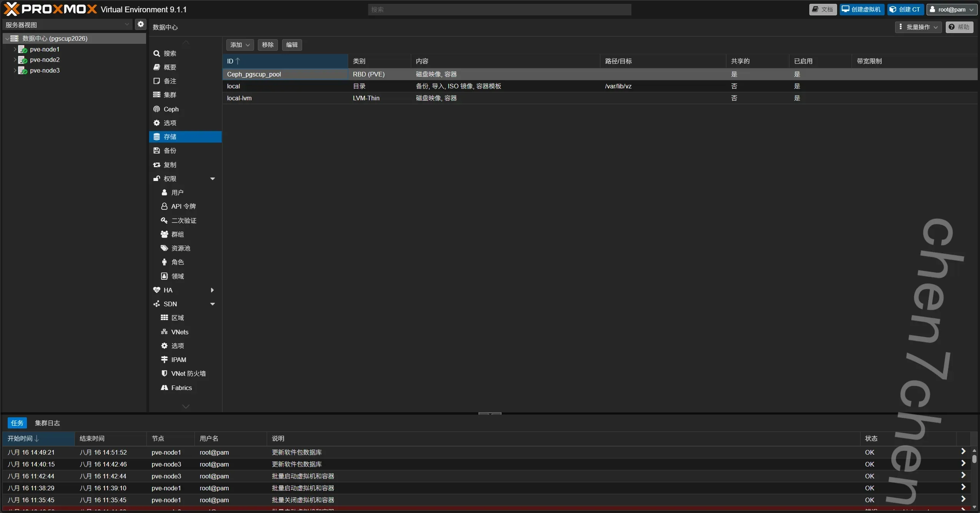Image resolution: width=980 pixels, height=513 pixels.
Task: Click the 备注 note icon
Action: [157, 81]
